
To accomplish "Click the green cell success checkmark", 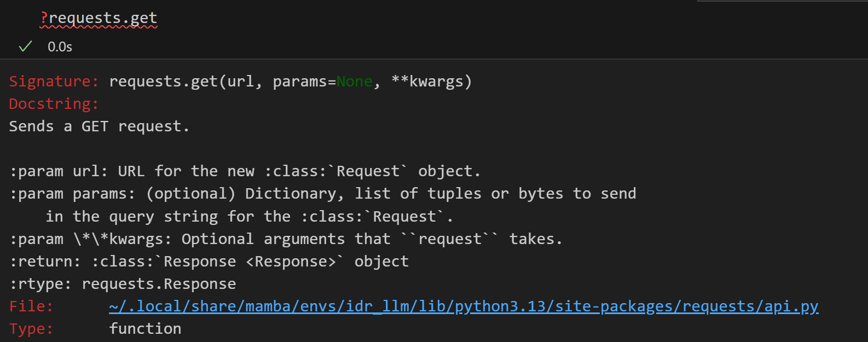I will tap(25, 47).
